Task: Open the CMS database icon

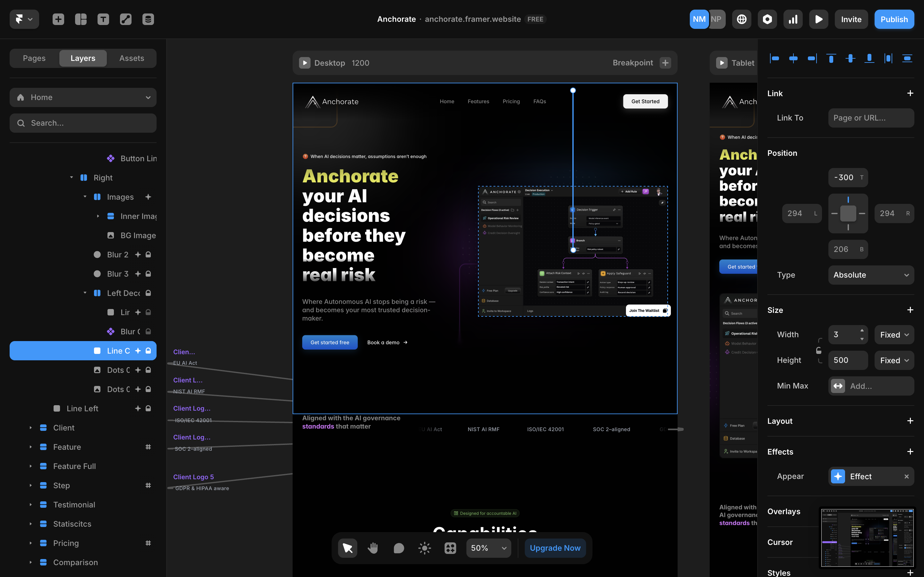Action: click(x=148, y=19)
